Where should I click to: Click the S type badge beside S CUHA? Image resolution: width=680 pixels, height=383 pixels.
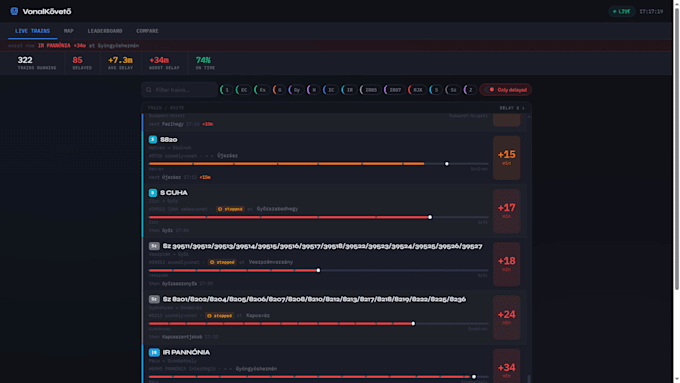(x=153, y=193)
